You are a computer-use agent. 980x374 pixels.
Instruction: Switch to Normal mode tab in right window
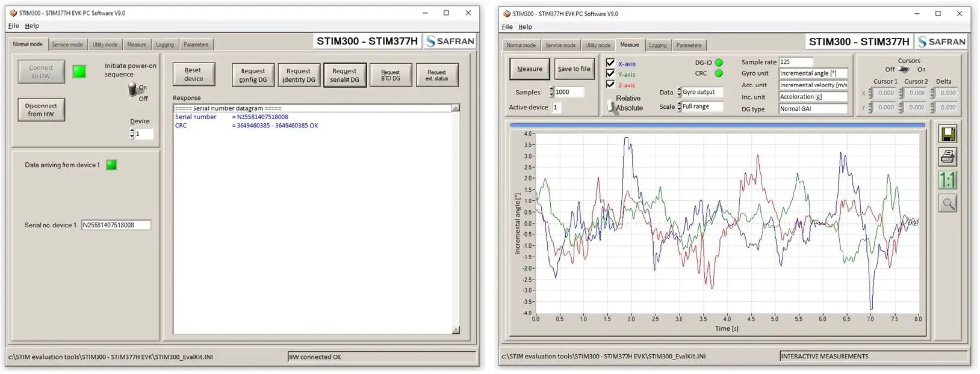pyautogui.click(x=521, y=45)
